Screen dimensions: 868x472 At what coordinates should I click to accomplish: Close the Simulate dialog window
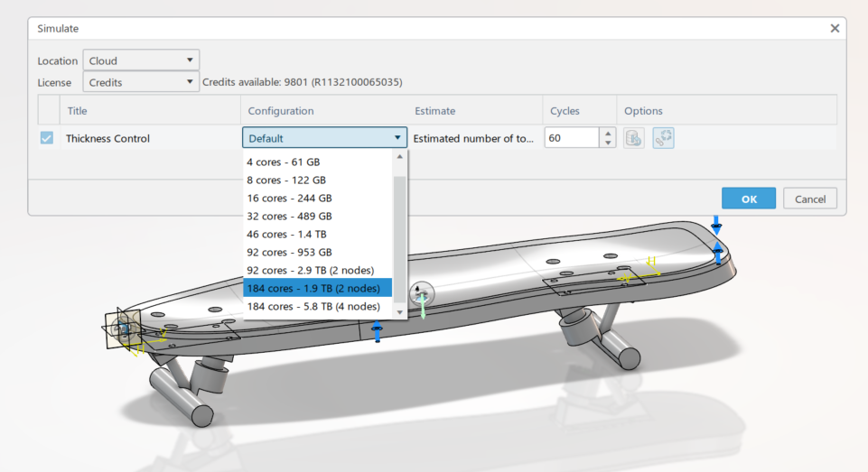[x=835, y=28]
